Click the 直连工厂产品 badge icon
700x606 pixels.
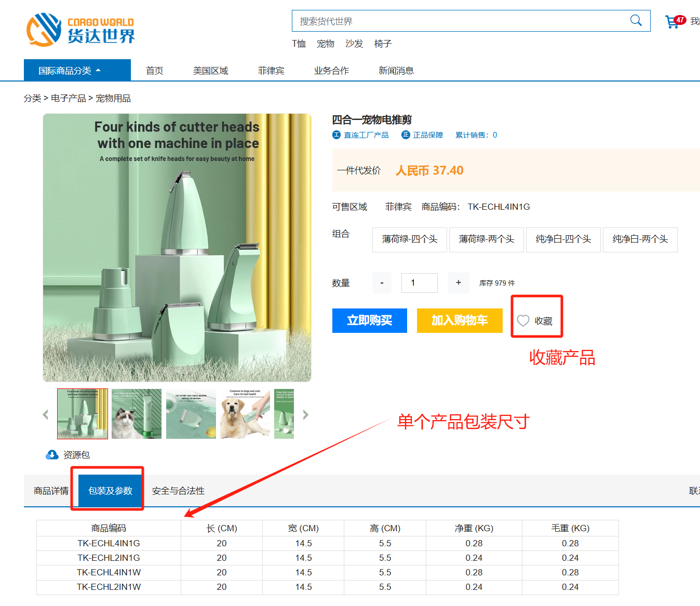(x=336, y=135)
